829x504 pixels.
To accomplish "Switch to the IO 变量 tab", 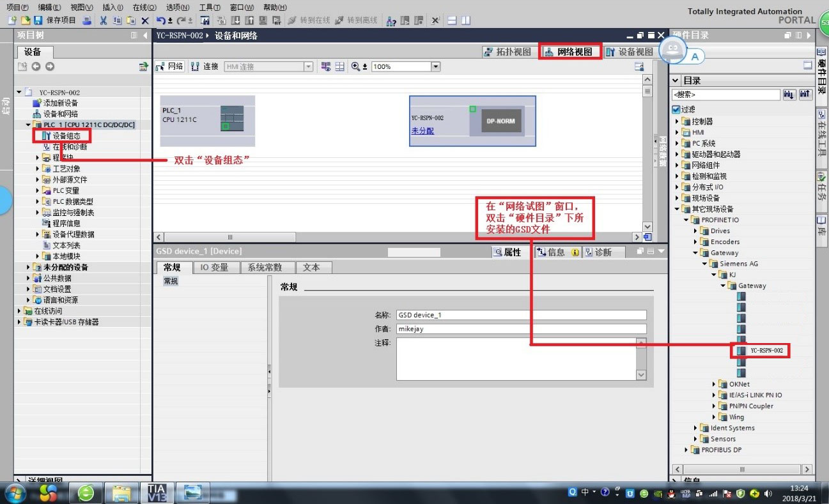I will pyautogui.click(x=215, y=268).
